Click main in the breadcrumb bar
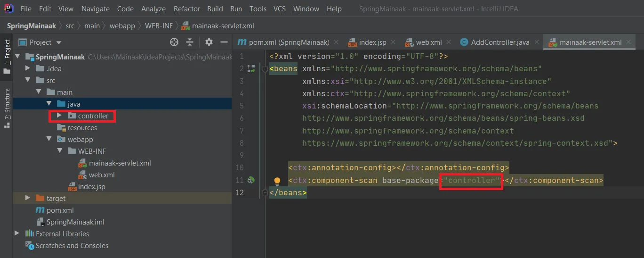 click(92, 26)
